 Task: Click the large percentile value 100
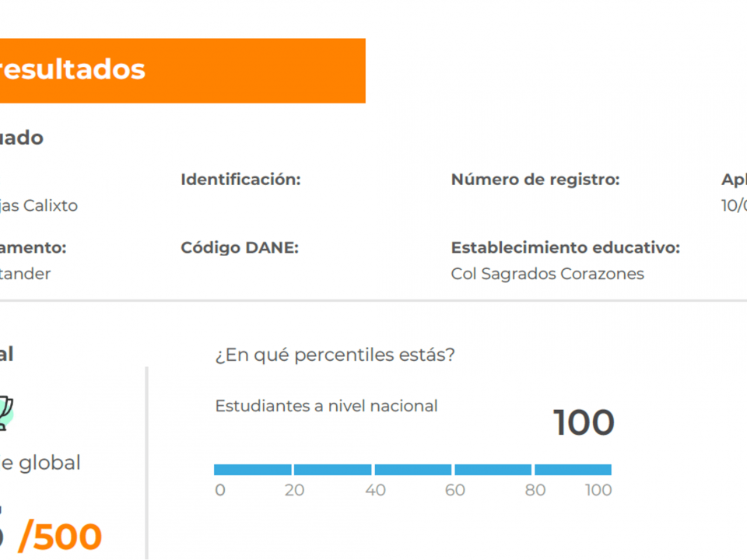click(584, 423)
